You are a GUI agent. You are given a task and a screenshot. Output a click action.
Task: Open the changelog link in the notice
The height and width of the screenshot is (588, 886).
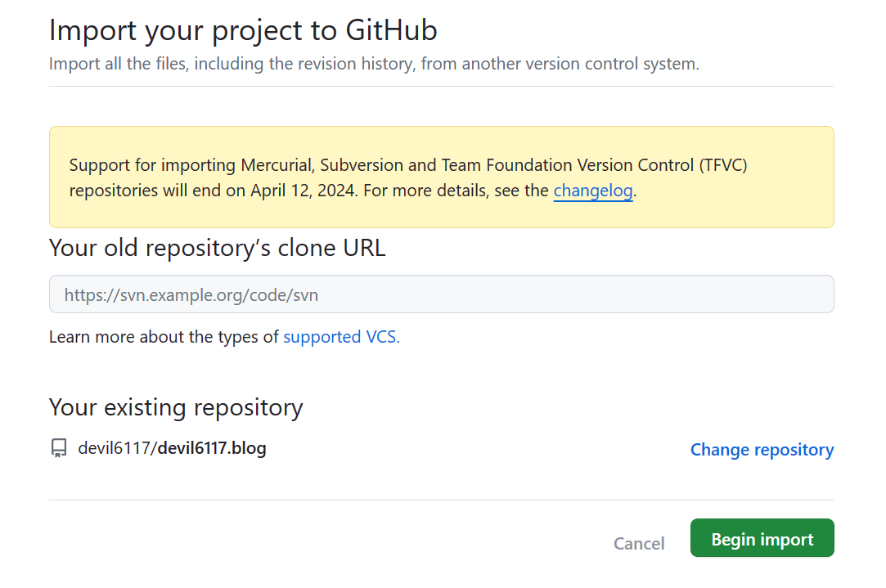[592, 191]
